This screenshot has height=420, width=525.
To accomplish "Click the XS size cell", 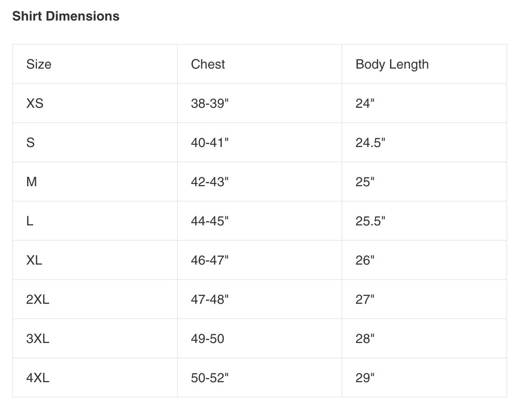I will click(35, 104).
